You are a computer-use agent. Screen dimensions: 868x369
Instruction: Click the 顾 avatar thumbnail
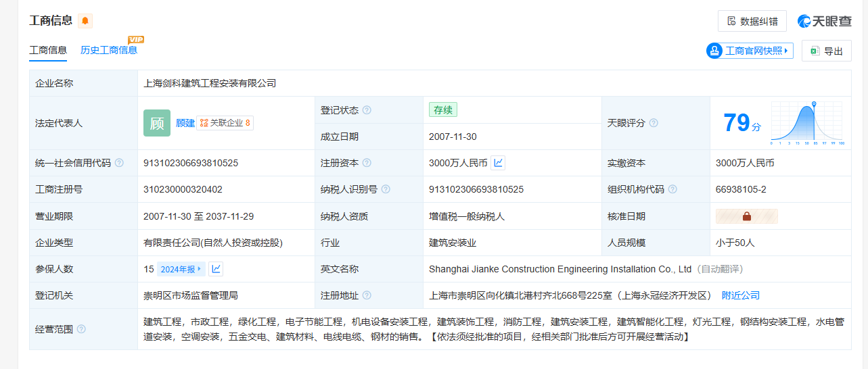[157, 123]
